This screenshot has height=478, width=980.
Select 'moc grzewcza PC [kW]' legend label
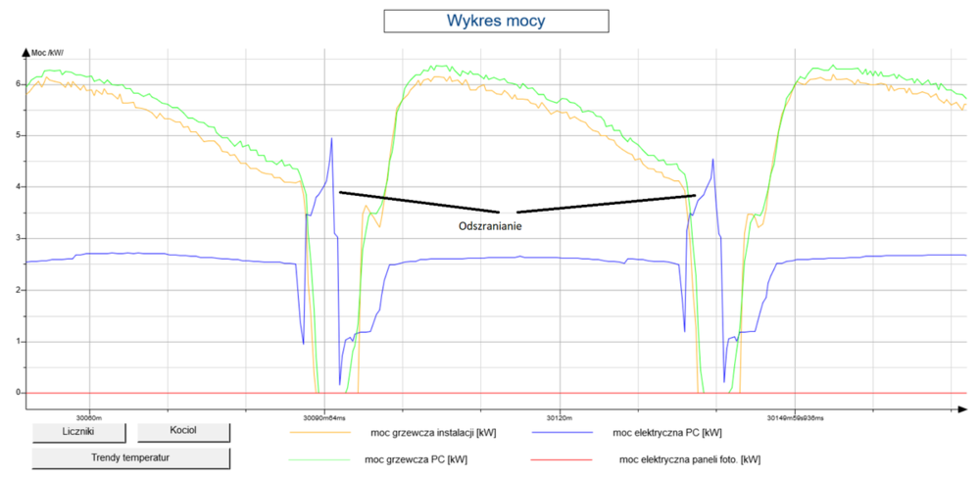pyautogui.click(x=418, y=457)
